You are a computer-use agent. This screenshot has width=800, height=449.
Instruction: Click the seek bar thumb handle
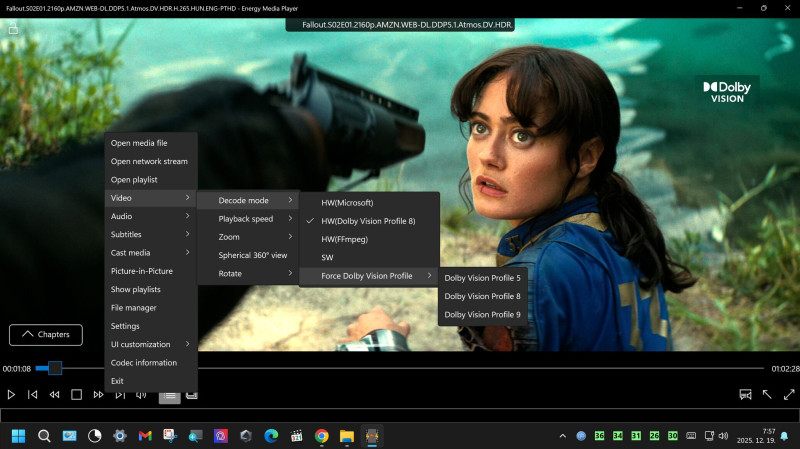coord(55,368)
